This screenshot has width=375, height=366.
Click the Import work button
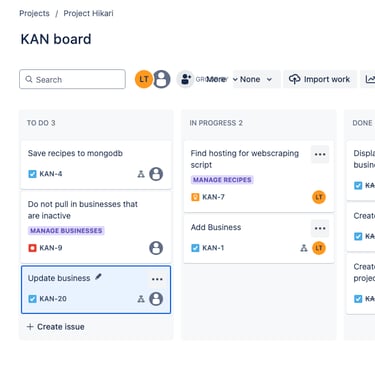pos(320,79)
